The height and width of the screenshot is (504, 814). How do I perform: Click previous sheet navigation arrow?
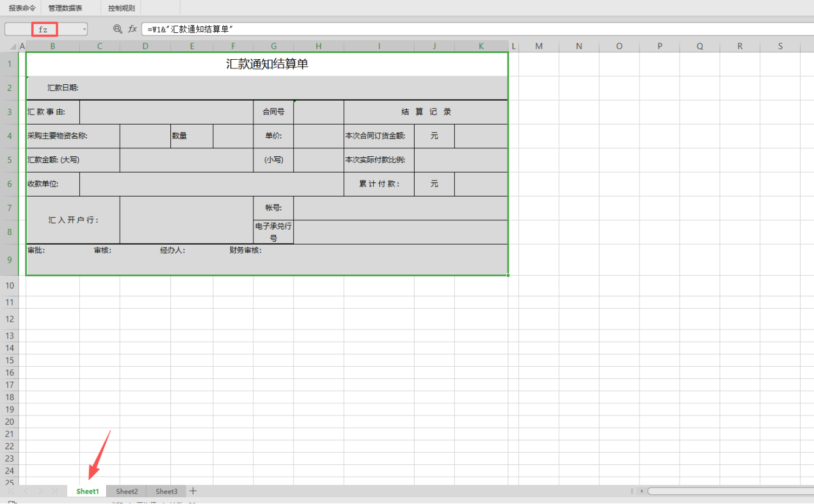pos(26,491)
